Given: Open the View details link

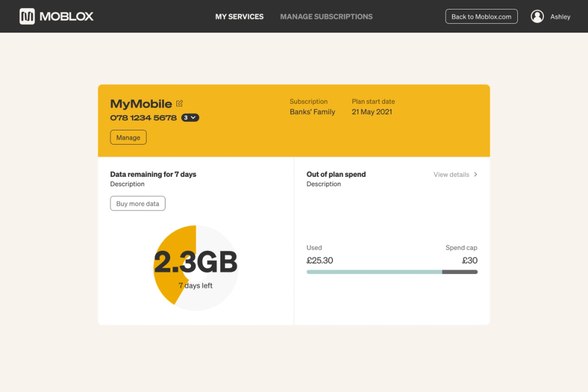Looking at the screenshot, I should tap(451, 174).
